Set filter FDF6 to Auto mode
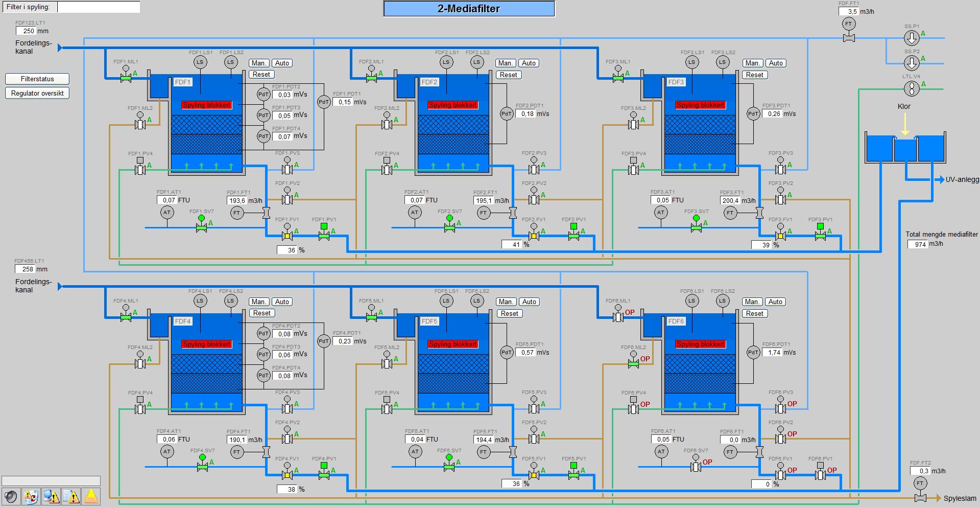Image resolution: width=980 pixels, height=508 pixels. (x=775, y=302)
